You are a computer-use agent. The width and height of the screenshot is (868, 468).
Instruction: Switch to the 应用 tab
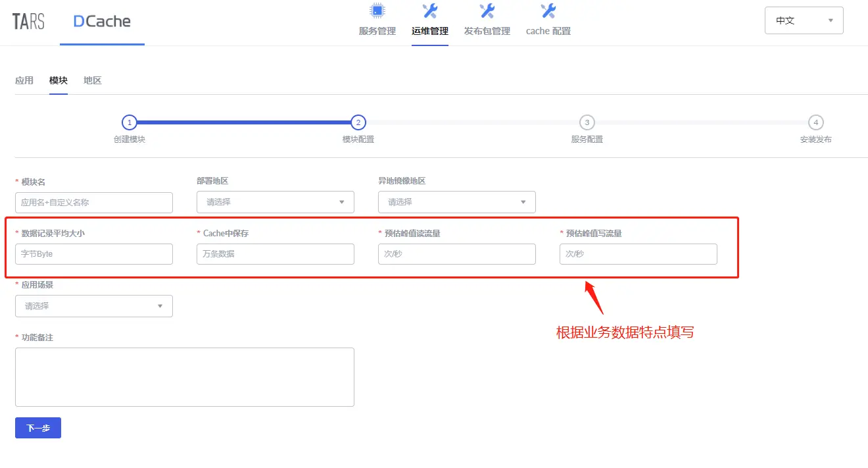(24, 80)
